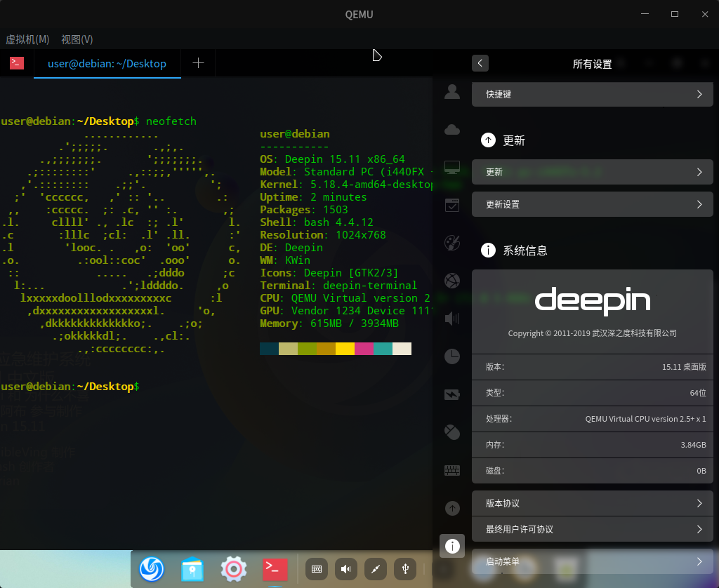Image resolution: width=719 pixels, height=588 pixels.
Task: Open Time and Date settings clock icon
Action: [452, 356]
